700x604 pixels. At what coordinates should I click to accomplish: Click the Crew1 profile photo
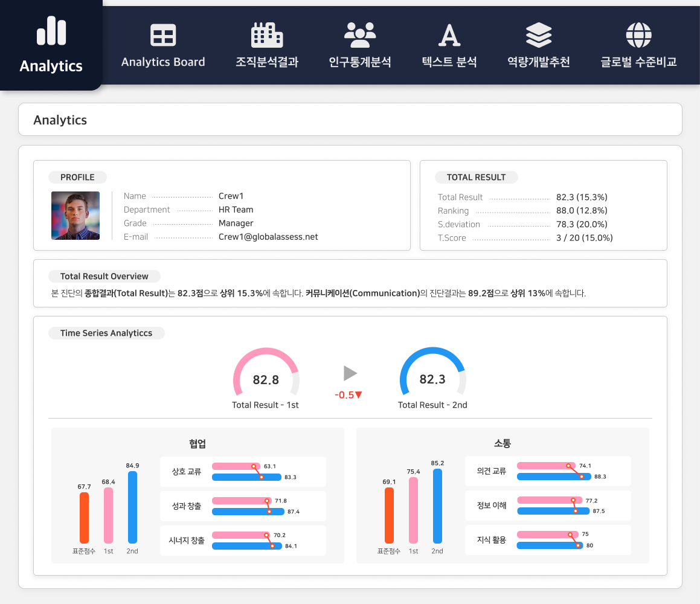75,216
